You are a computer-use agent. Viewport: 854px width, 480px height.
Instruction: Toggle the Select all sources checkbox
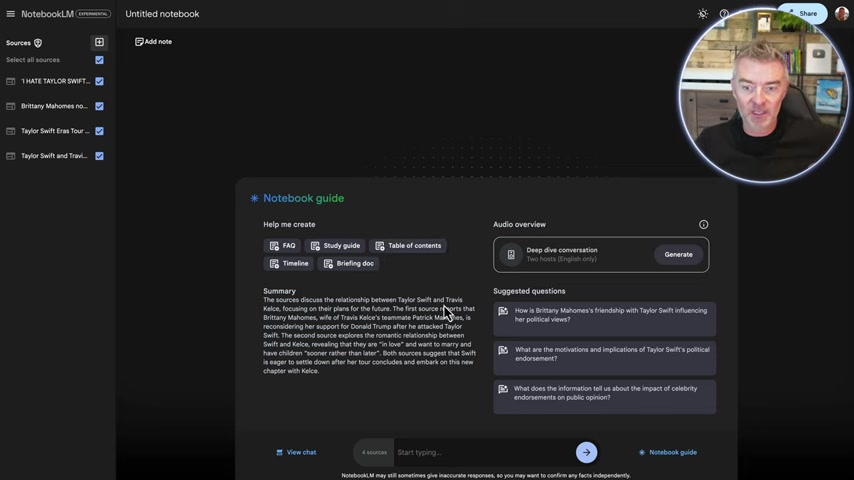click(99, 60)
